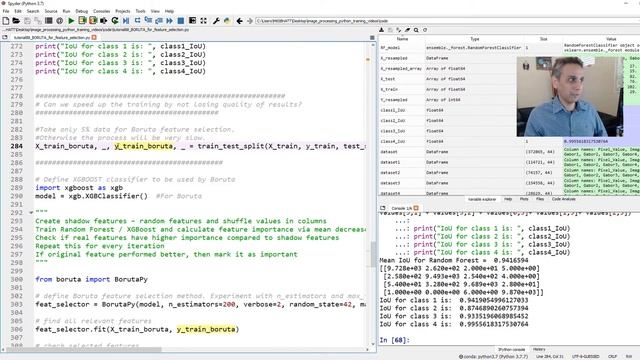Create a new file from the toolbar

[x=6, y=21]
